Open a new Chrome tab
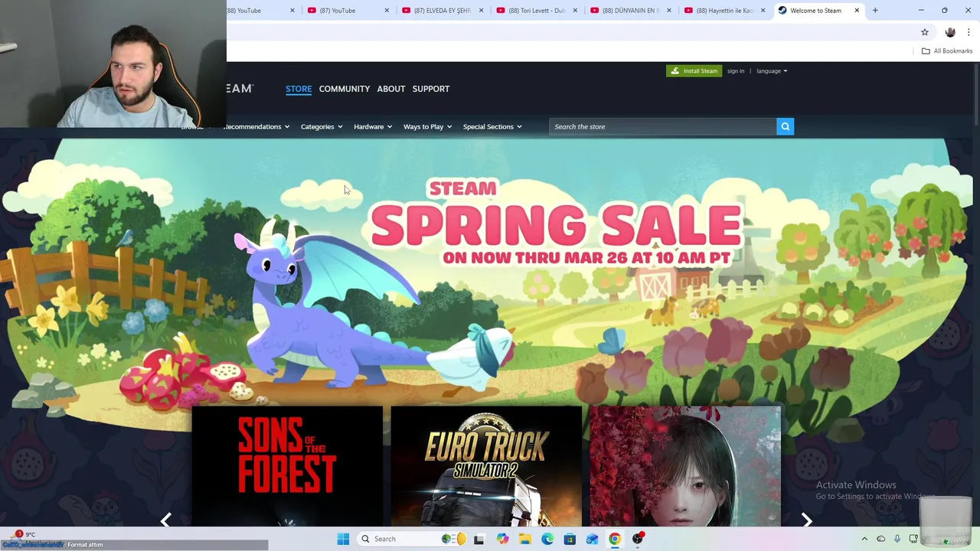 click(x=875, y=11)
